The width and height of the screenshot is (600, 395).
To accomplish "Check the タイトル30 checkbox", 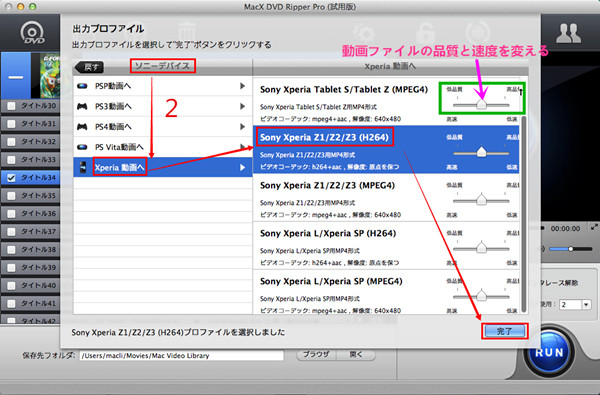I will pyautogui.click(x=11, y=106).
